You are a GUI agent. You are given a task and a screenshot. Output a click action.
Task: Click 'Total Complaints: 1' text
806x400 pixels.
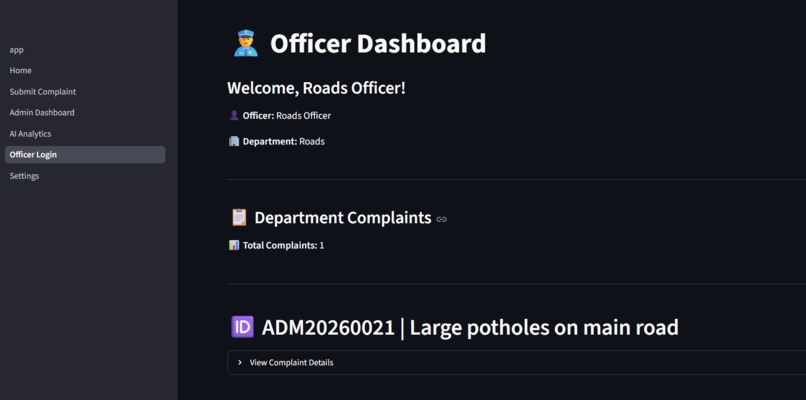[x=283, y=245]
